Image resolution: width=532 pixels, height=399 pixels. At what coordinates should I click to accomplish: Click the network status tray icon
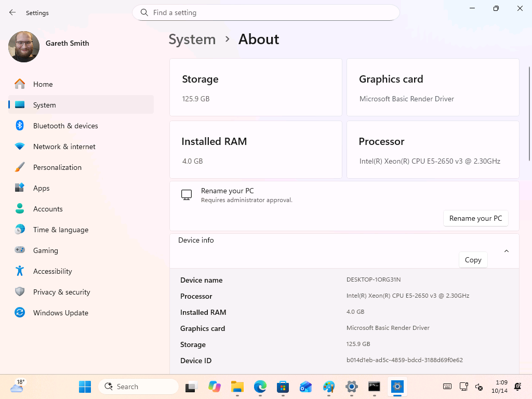(463, 387)
